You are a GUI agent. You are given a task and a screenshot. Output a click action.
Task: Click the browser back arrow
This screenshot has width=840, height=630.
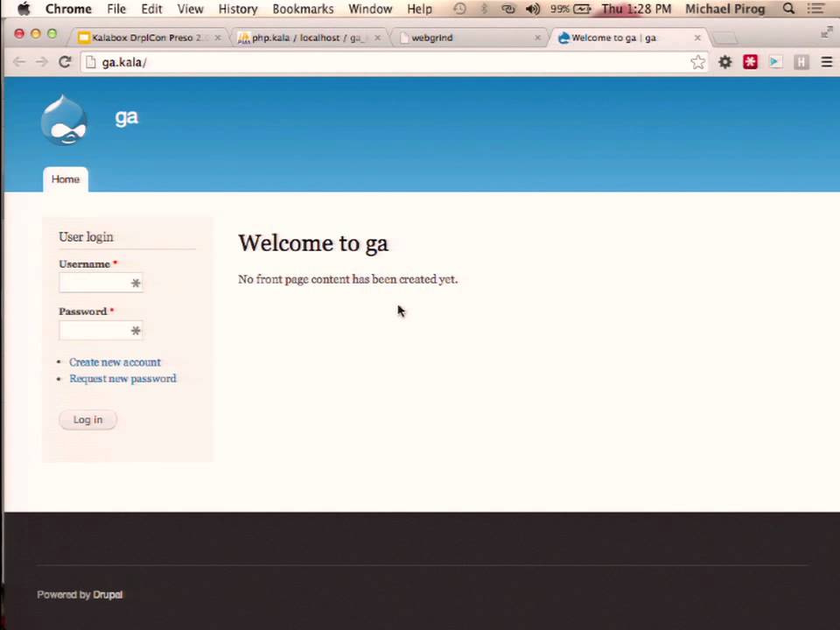(19, 62)
